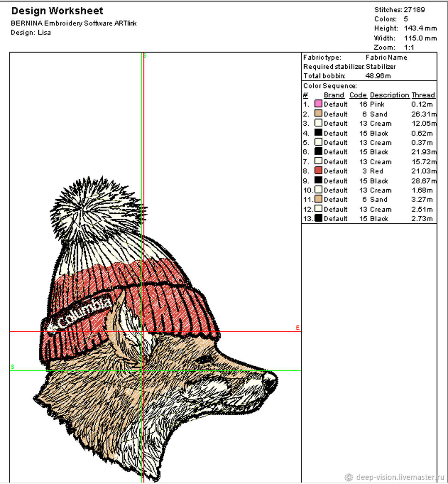This screenshot has height=484, width=448.
Task: Click thread length 0.12m
Action: [422, 104]
